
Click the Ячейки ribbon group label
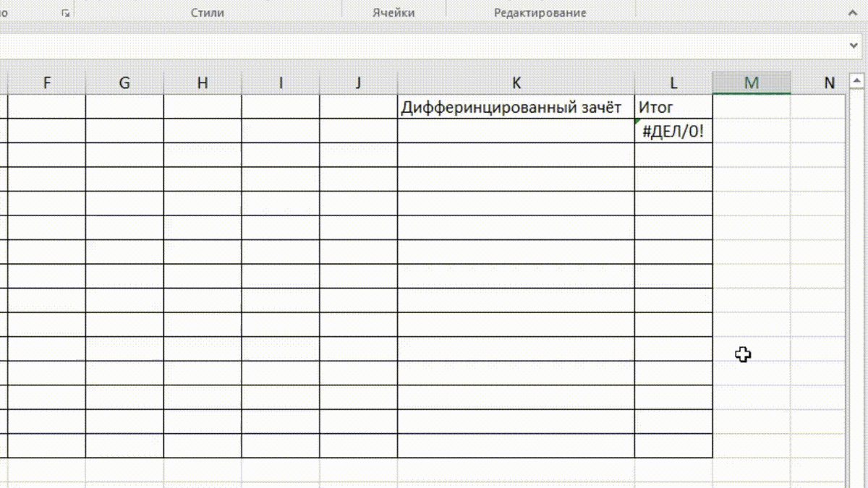click(393, 13)
